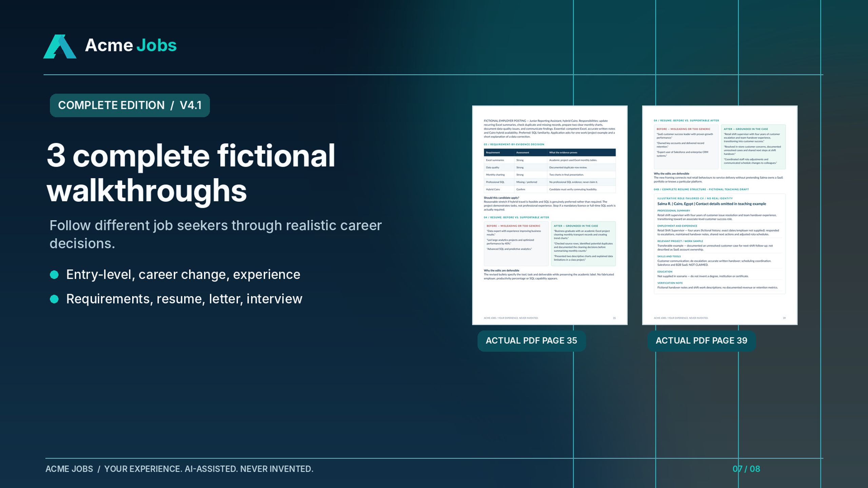
Task: Click 'VERIFICATION NOTE' section on page 39
Action: click(719, 285)
